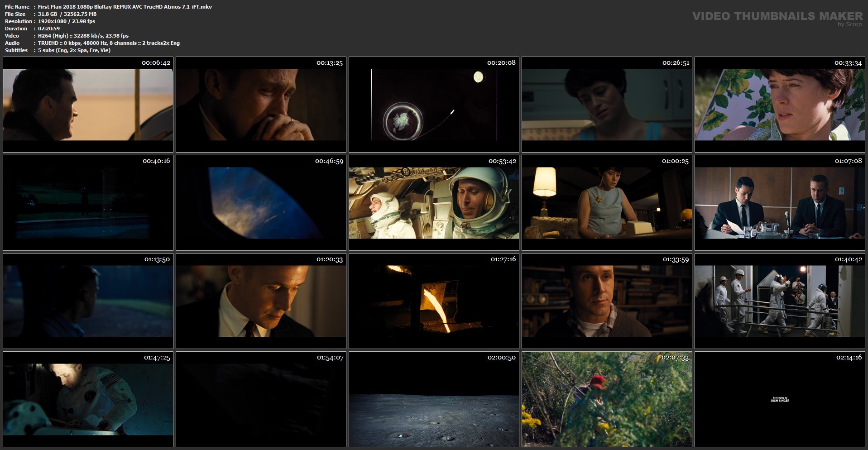Open the window view thumbnail at 00:46:59

click(x=261, y=203)
